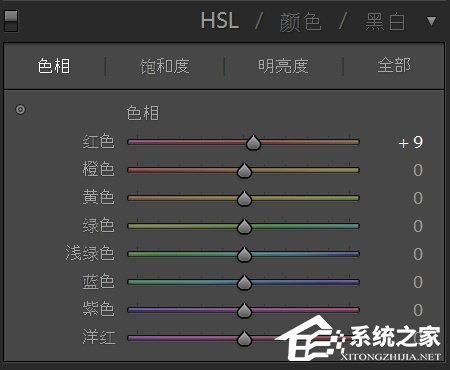The image size is (450, 370).
Task: Click the 红色 hue slider handle
Action: [x=253, y=143]
